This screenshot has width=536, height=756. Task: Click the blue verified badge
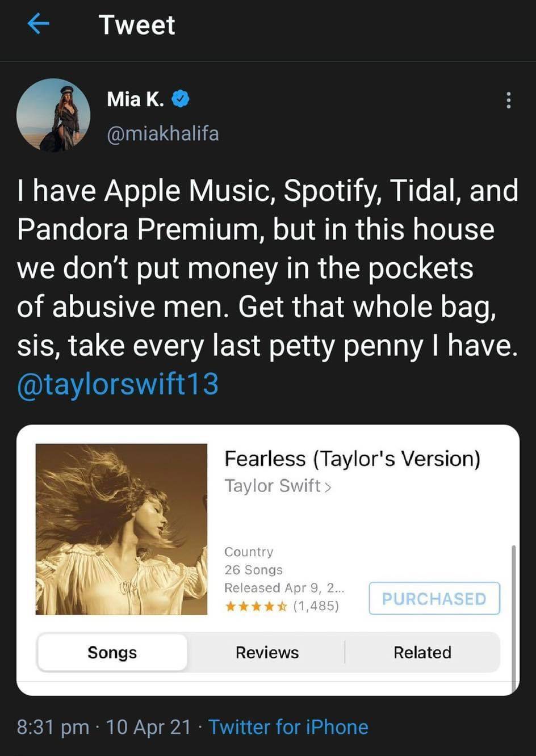pyautogui.click(x=181, y=99)
